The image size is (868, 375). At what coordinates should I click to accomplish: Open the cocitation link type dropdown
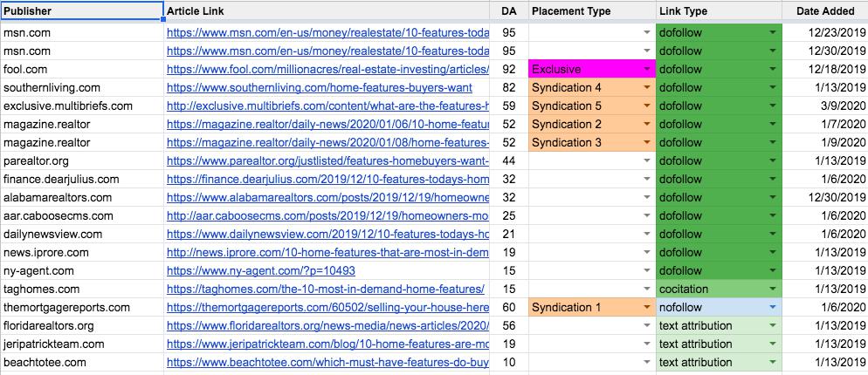pos(773,289)
